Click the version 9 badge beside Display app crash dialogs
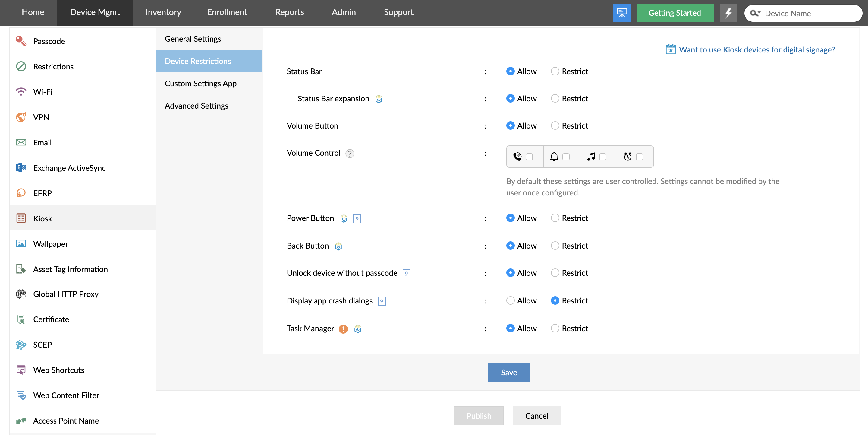Image resolution: width=868 pixels, height=435 pixels. tap(382, 301)
